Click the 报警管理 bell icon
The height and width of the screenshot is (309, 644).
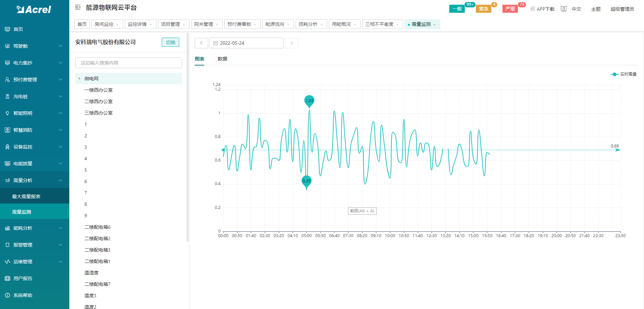pyautogui.click(x=7, y=245)
